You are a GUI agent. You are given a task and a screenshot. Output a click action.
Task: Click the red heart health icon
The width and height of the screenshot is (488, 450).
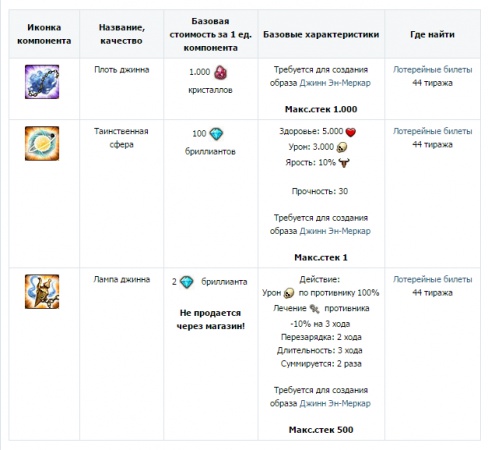(351, 132)
